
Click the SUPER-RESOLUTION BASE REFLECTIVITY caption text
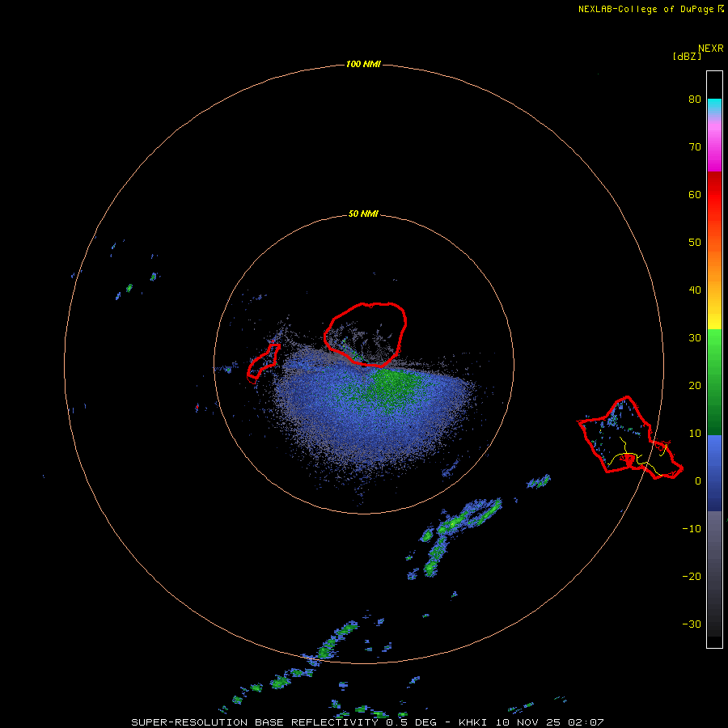255,722
